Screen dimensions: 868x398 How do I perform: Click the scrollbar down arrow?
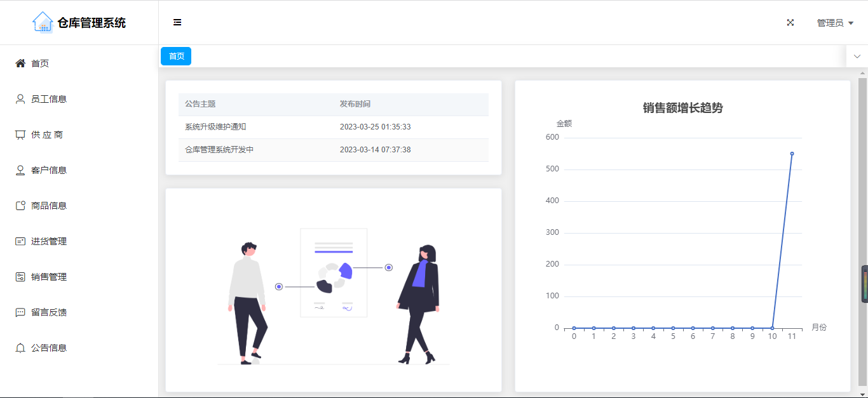862,394
